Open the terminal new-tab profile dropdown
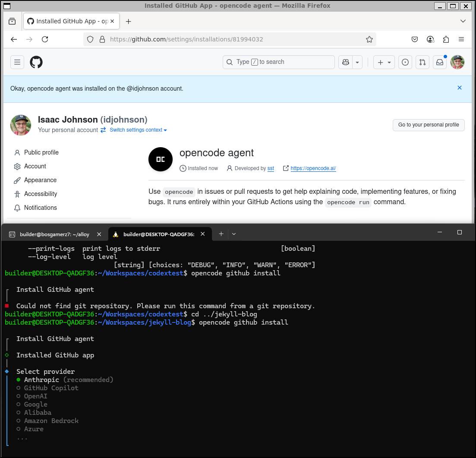This screenshot has width=476, height=458. [234, 234]
